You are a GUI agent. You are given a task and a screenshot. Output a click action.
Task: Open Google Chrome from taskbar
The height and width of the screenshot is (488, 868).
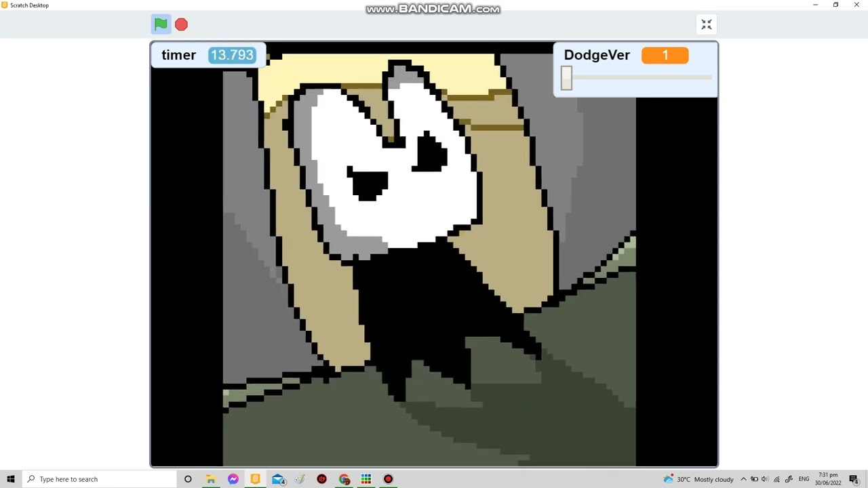click(x=344, y=479)
